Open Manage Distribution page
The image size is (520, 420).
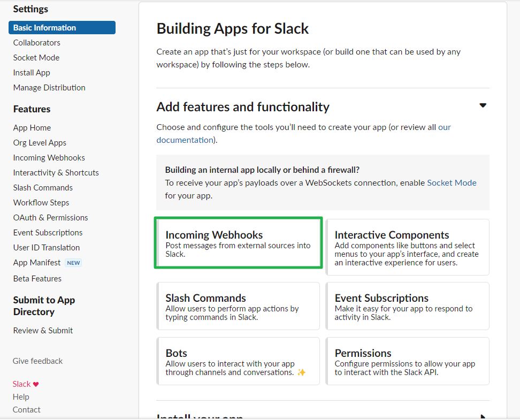pos(49,88)
